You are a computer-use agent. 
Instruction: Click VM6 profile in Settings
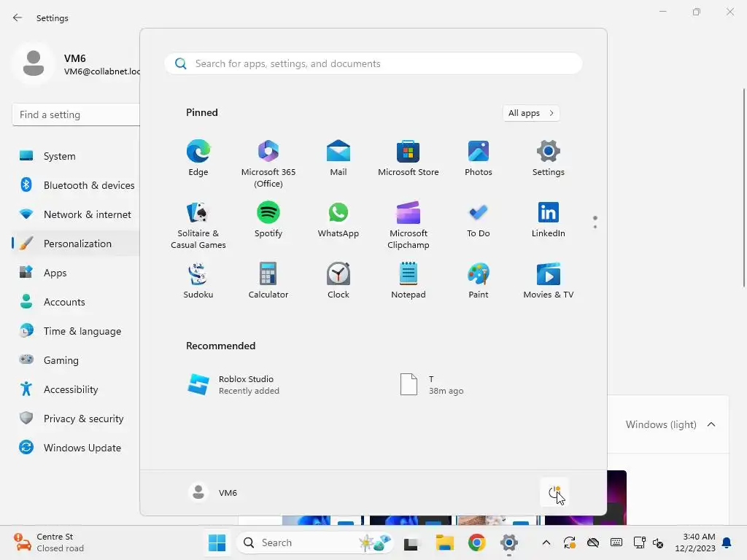[x=76, y=64]
